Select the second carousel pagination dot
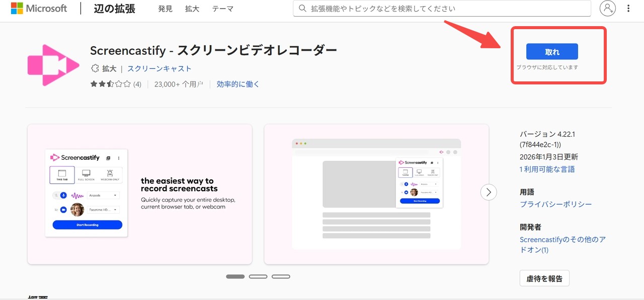644x300 pixels. 258,276
